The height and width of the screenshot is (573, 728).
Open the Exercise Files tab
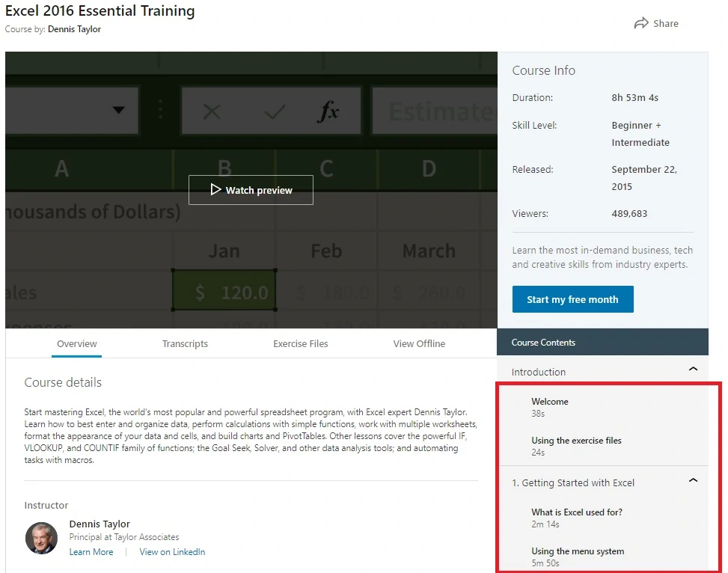(300, 343)
